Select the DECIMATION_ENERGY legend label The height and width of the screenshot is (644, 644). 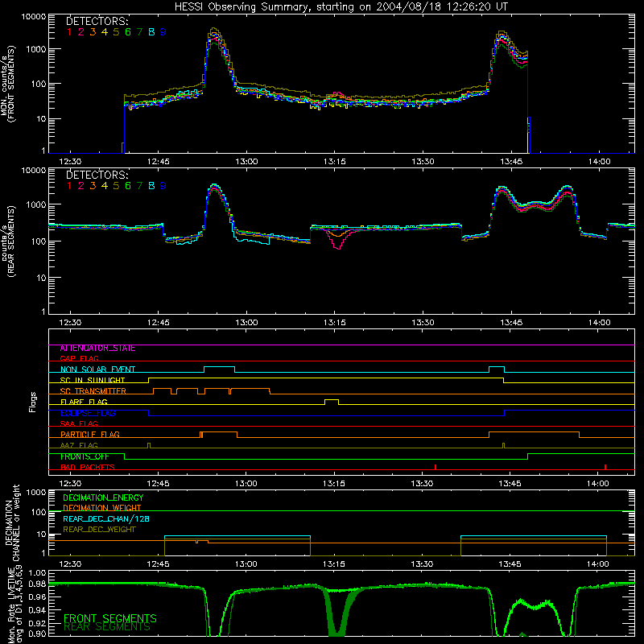(103, 497)
